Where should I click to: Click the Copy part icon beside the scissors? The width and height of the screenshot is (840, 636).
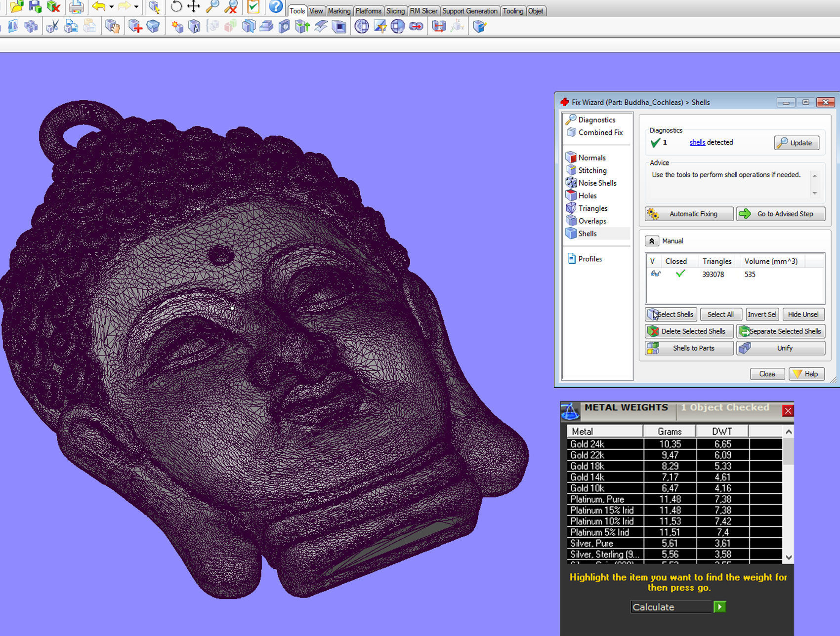pyautogui.click(x=71, y=26)
